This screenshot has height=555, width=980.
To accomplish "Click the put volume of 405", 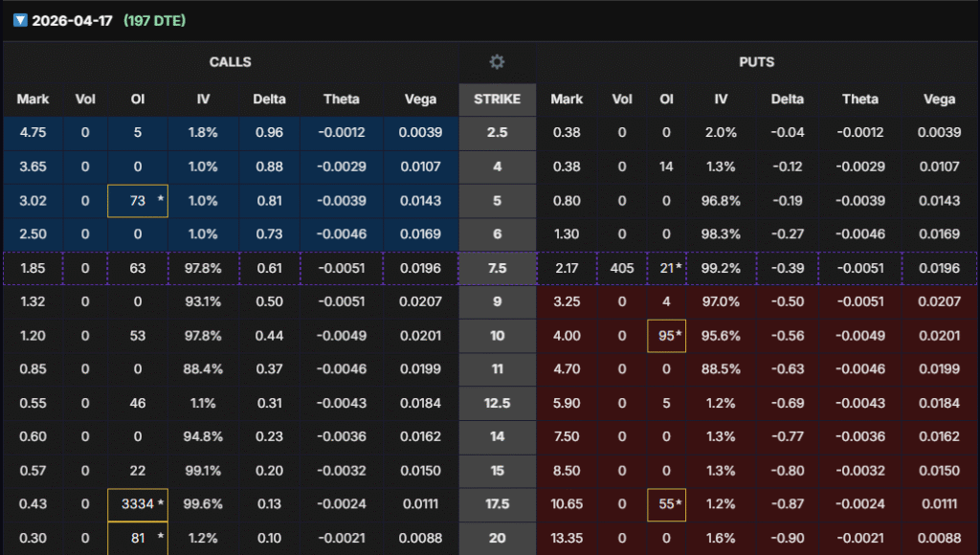I will [x=622, y=269].
